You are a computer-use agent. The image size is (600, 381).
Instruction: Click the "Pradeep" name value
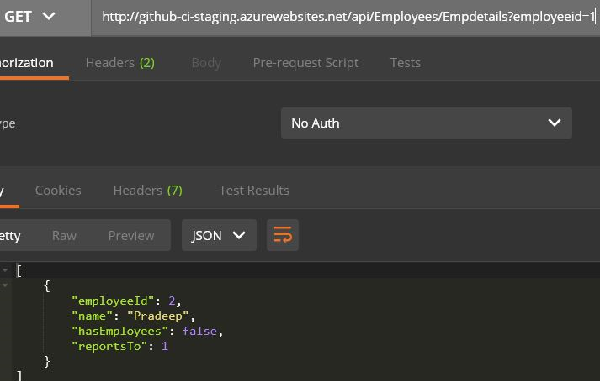click(x=158, y=316)
